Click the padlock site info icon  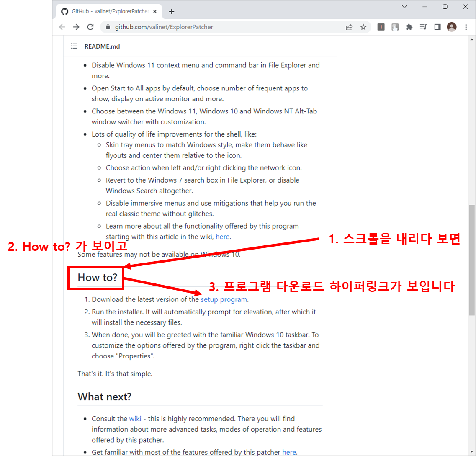coord(108,27)
